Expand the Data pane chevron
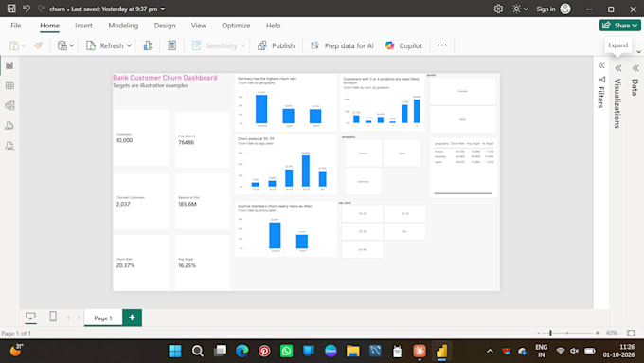Screen dimensions: 644x363 point(635,68)
